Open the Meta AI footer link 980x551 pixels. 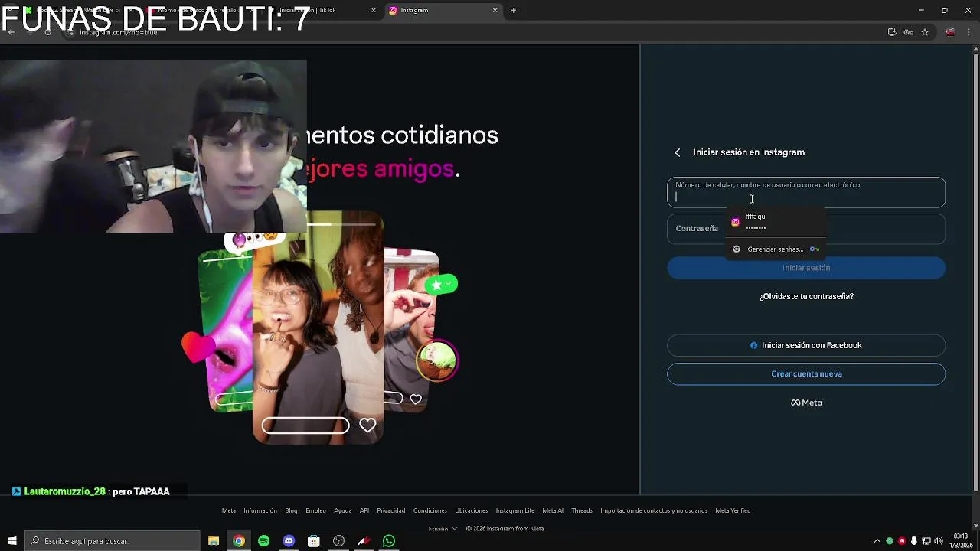pyautogui.click(x=553, y=510)
